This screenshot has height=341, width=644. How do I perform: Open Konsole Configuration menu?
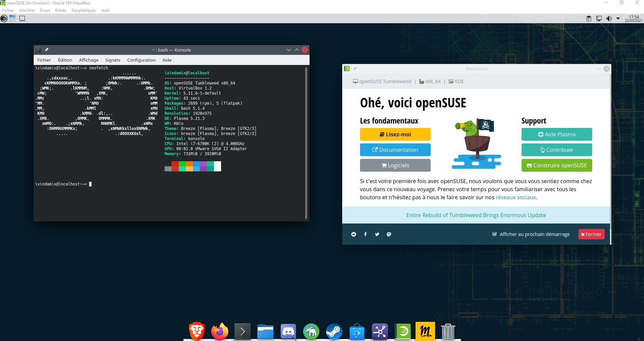141,60
